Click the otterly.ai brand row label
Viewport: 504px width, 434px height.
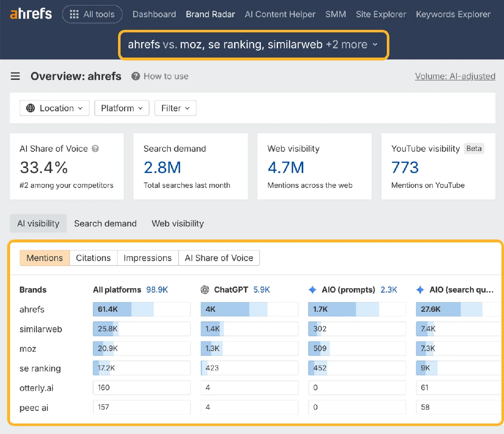click(x=37, y=388)
